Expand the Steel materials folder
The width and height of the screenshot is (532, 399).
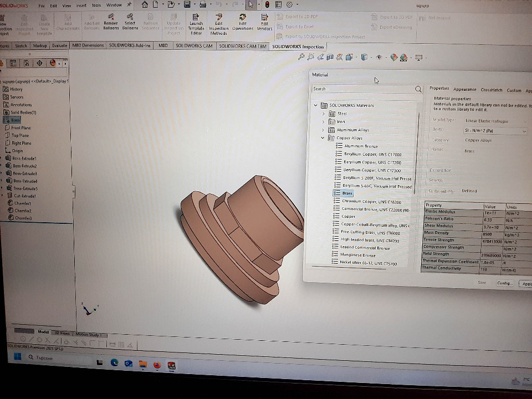[x=324, y=114]
